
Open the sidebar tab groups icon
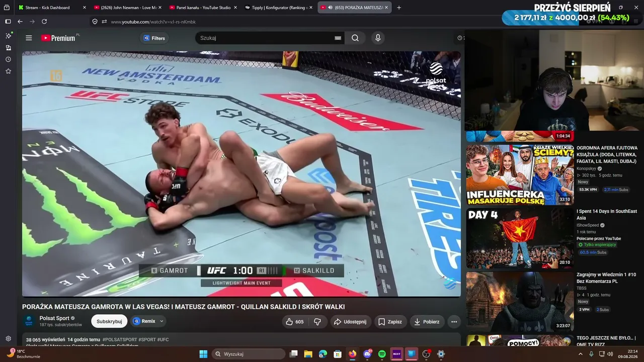[x=8, y=48]
